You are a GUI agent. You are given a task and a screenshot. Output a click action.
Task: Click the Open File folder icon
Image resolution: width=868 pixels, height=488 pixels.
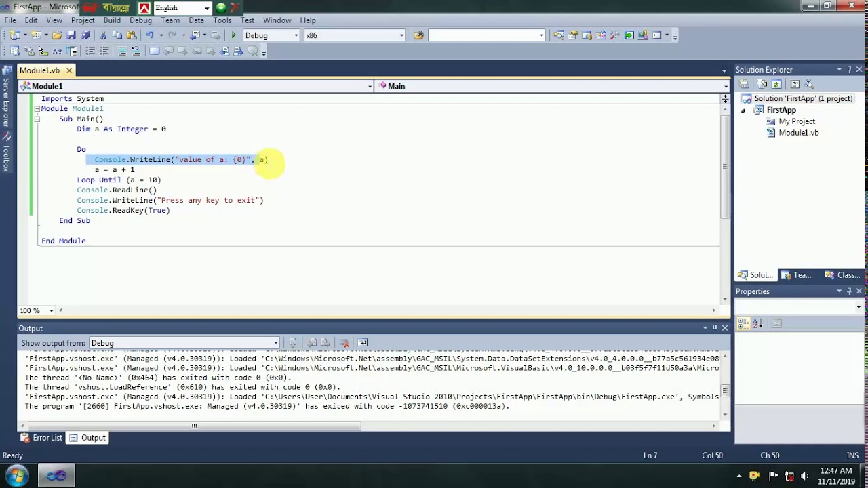[x=57, y=35]
